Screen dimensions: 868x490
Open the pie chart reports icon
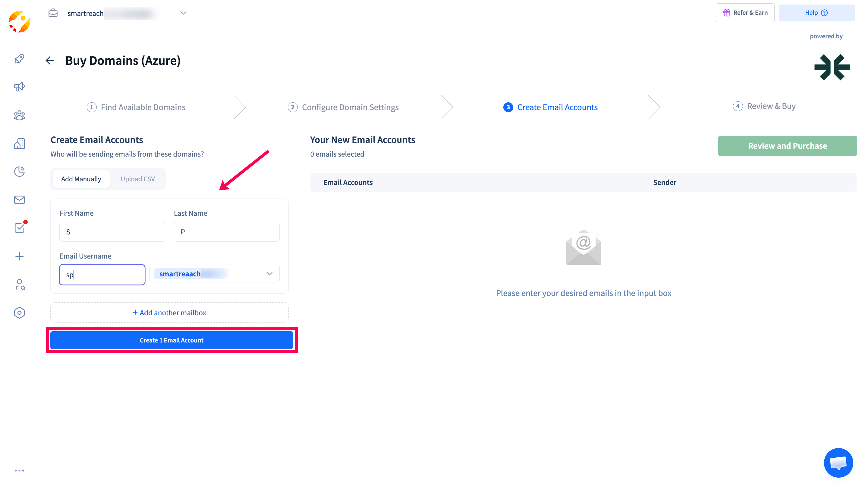(x=19, y=172)
